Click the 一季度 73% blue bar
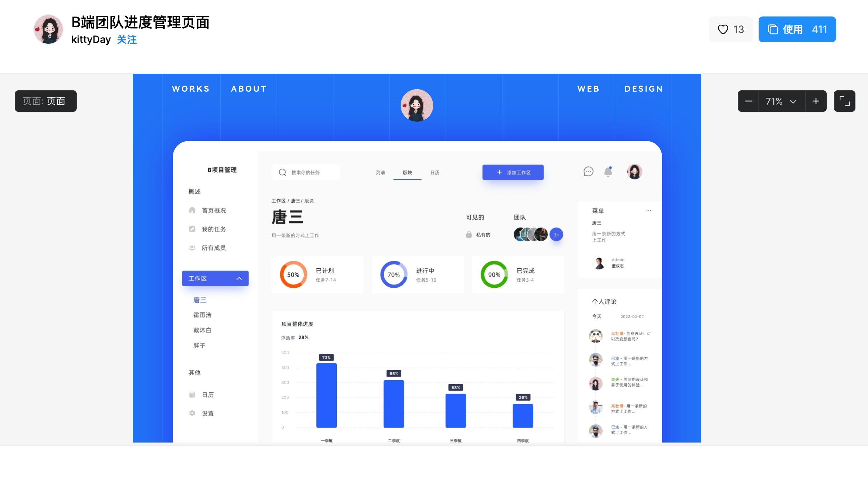The height and width of the screenshot is (478, 868). pos(326,395)
